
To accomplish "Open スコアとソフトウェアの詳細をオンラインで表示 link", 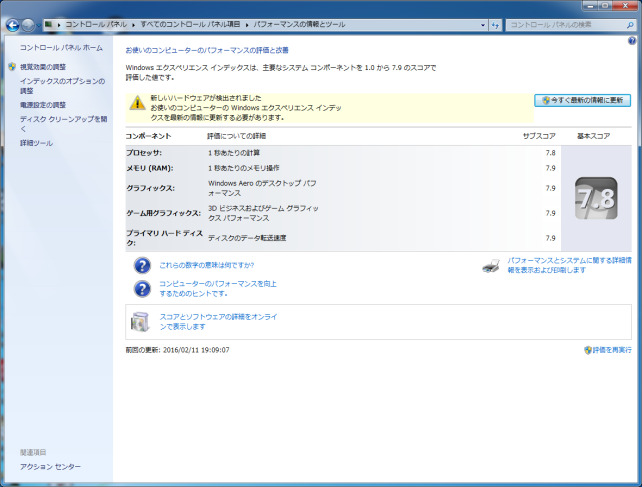I will click(219, 322).
